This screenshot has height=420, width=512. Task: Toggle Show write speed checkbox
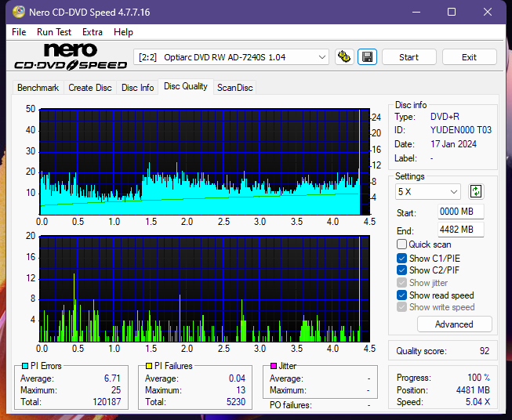(401, 307)
